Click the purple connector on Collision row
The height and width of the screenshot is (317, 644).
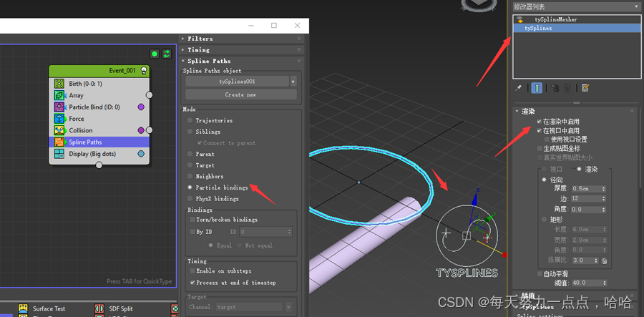tap(141, 130)
